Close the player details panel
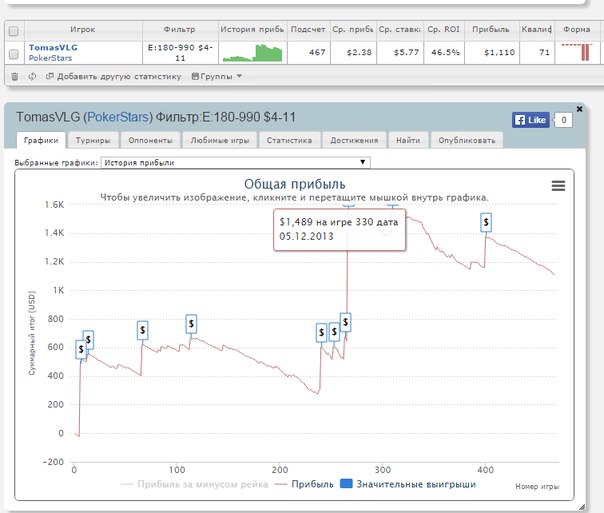The height and width of the screenshot is (513, 604). tap(579, 108)
